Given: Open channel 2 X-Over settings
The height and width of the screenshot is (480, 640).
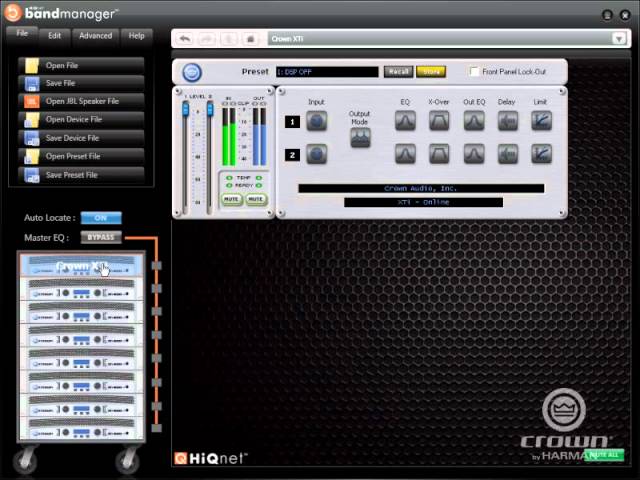Looking at the screenshot, I should (439, 154).
